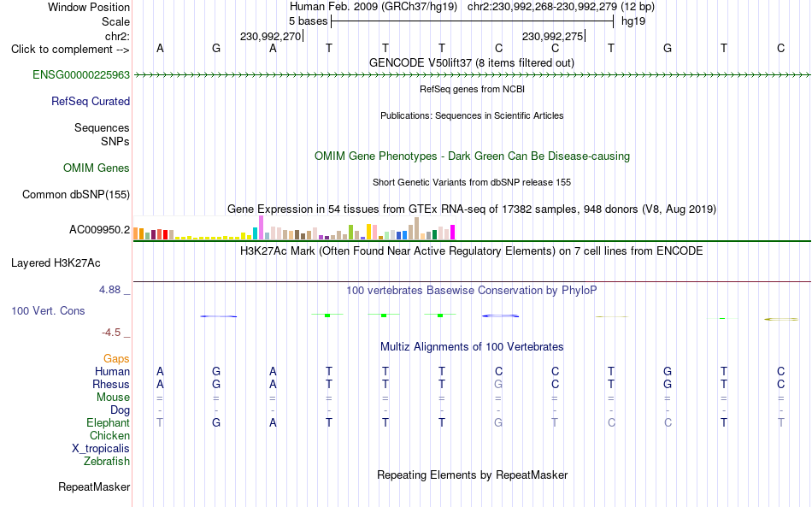This screenshot has height=507, width=812.
Task: Select the Mouse species label
Action: point(113,398)
